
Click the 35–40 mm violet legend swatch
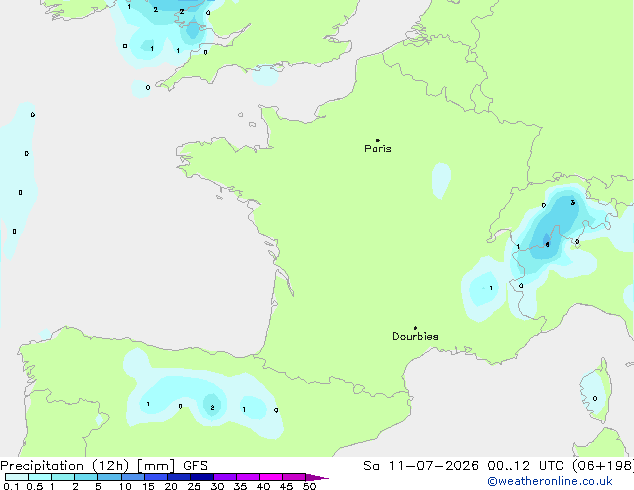248,477
